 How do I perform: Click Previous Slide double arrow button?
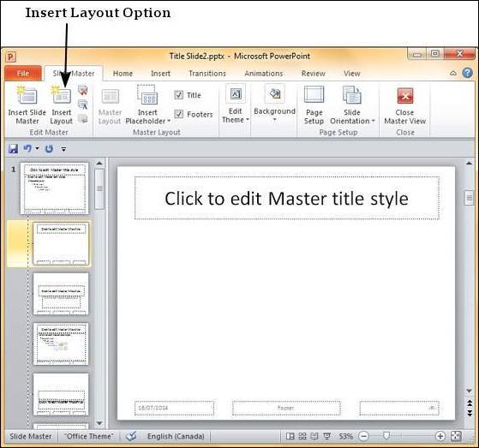tap(470, 403)
